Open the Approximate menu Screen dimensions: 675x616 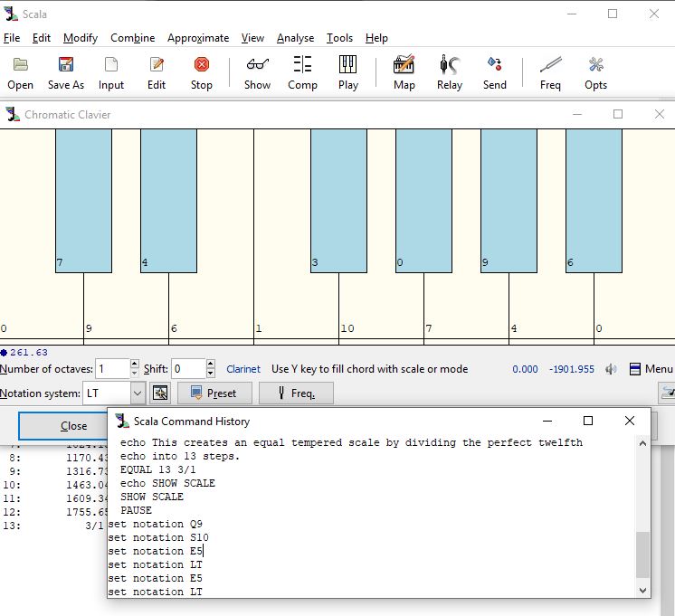coord(198,38)
